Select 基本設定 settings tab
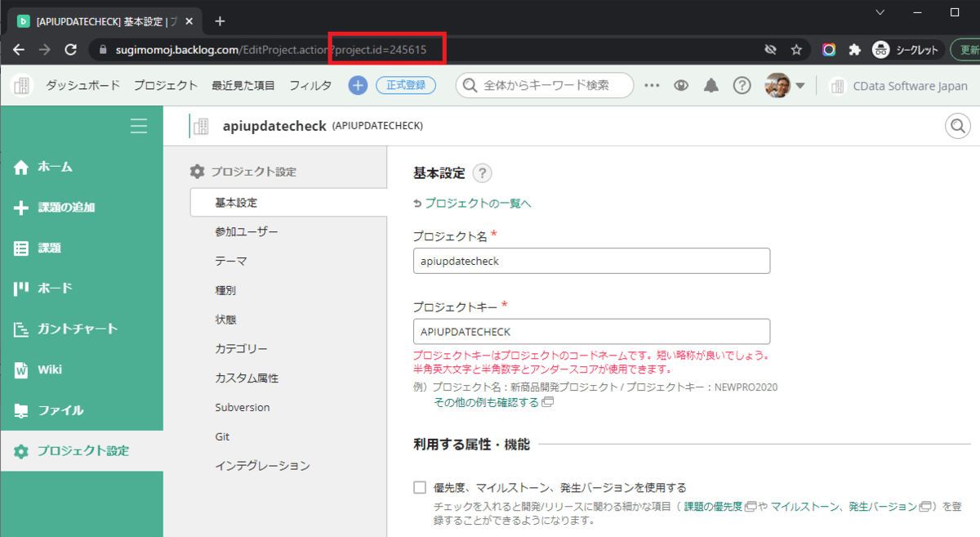The width and height of the screenshot is (980, 537). 288,203
